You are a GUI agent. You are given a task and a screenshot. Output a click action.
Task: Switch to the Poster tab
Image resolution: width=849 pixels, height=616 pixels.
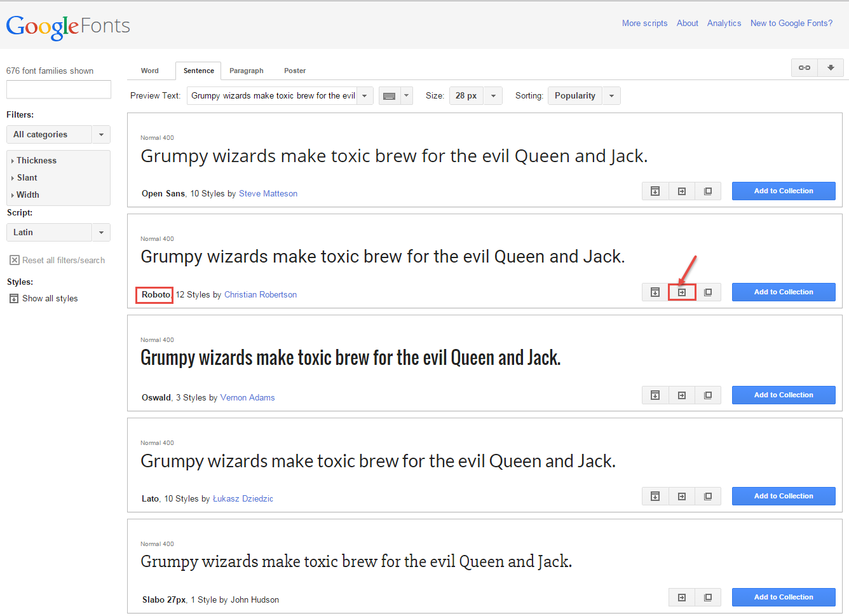pos(295,71)
